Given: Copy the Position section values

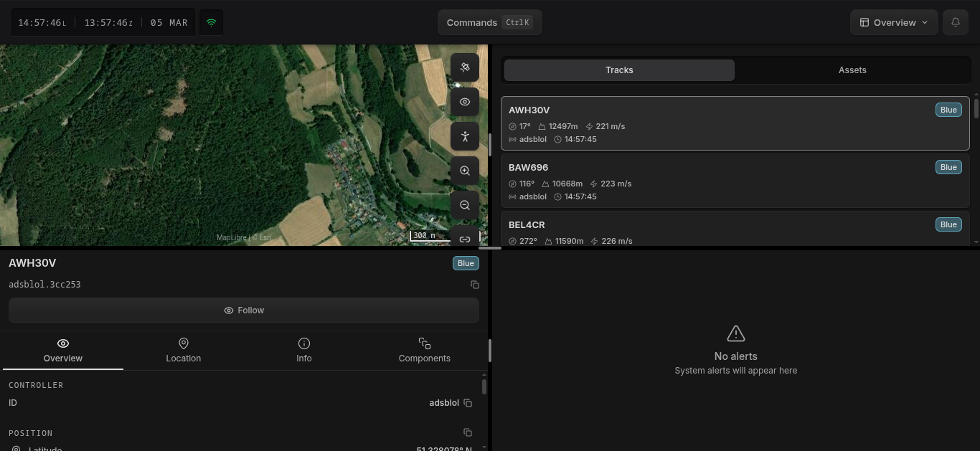Looking at the screenshot, I should coord(468,432).
